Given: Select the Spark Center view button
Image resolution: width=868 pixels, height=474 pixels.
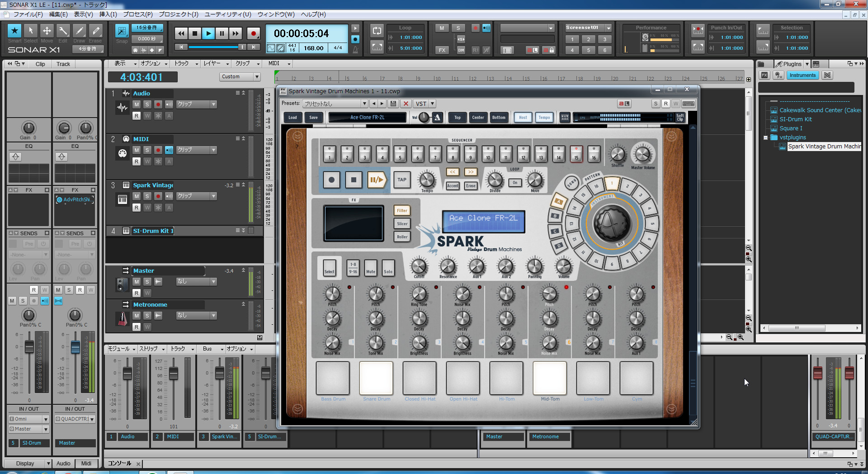Looking at the screenshot, I should (x=478, y=118).
